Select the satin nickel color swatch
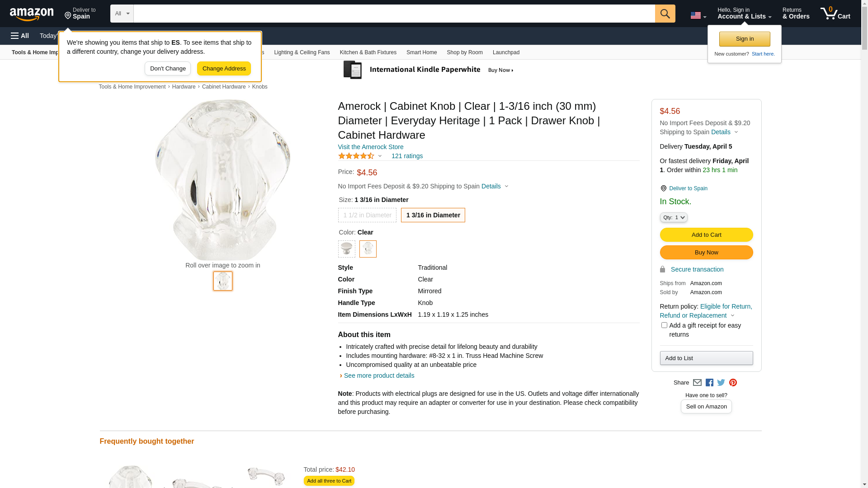 point(346,249)
